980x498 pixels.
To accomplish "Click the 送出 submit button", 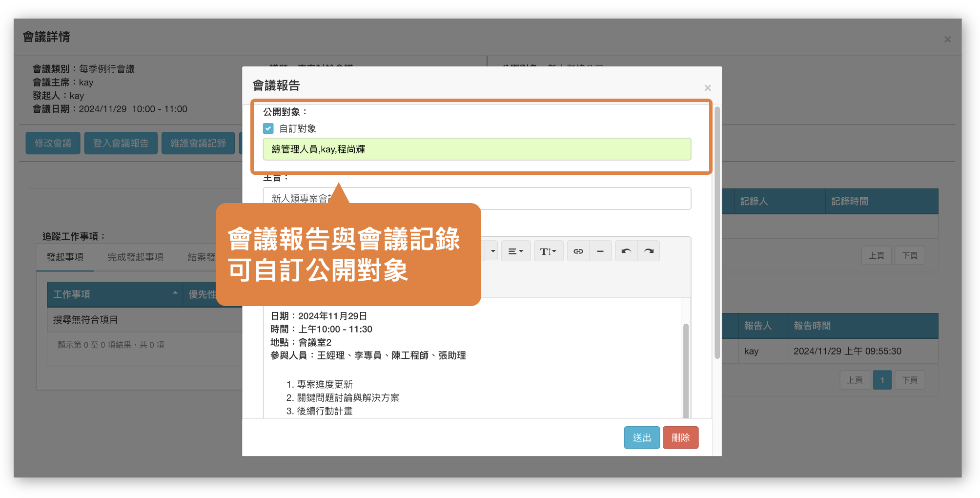I will [x=641, y=437].
